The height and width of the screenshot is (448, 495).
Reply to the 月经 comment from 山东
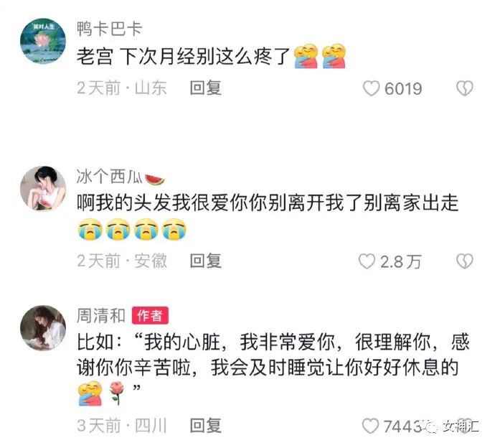(205, 88)
